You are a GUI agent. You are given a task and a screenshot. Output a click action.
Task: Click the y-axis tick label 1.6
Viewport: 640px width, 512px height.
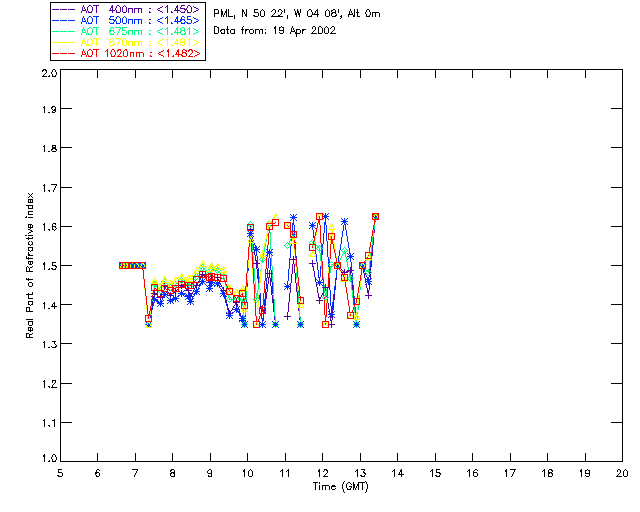coord(49,227)
